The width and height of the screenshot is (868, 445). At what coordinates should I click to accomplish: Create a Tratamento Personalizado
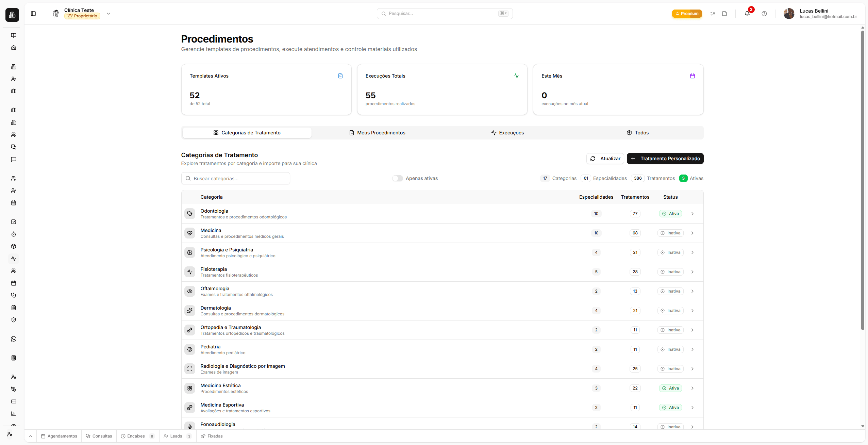pos(665,159)
